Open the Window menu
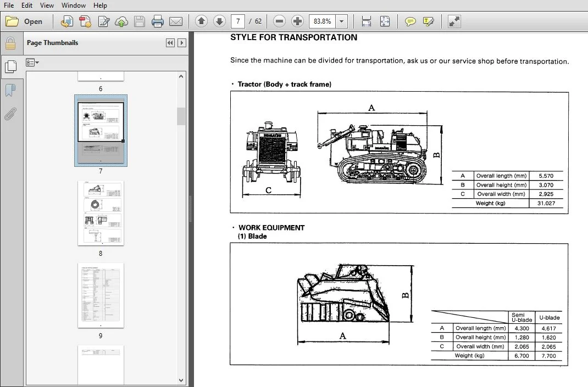This screenshot has height=387, width=588. (x=74, y=5)
